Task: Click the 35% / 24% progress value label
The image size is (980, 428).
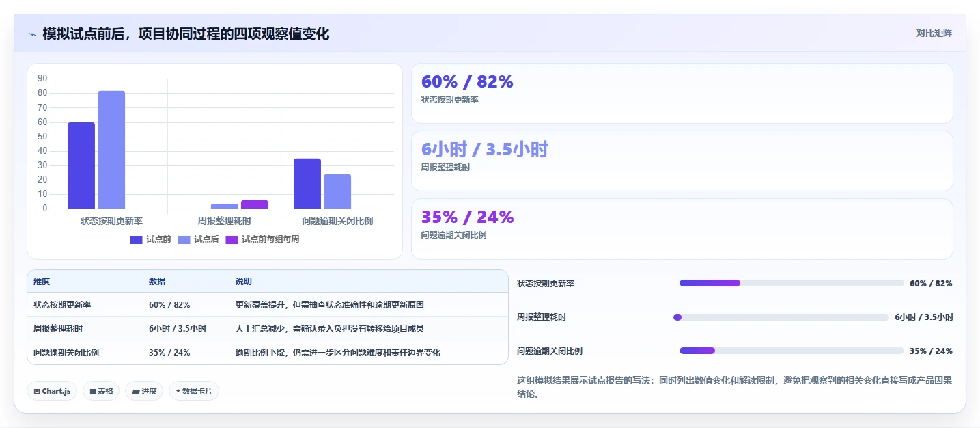Action: pyautogui.click(x=931, y=351)
